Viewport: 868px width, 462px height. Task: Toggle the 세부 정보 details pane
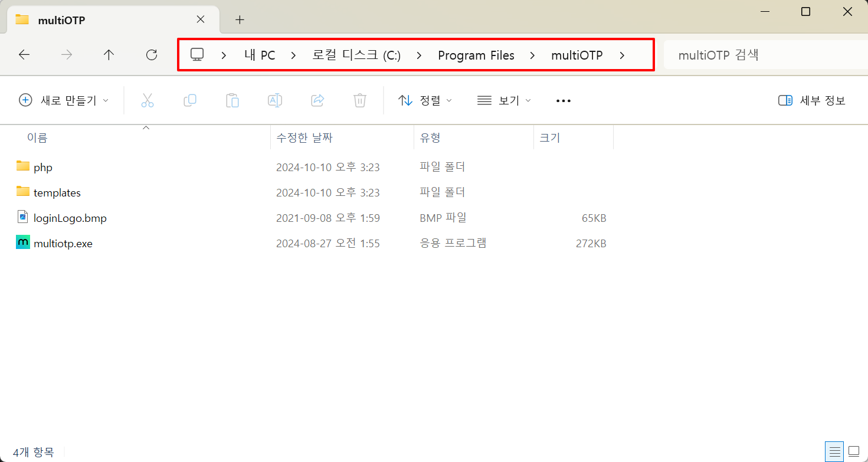click(x=812, y=100)
